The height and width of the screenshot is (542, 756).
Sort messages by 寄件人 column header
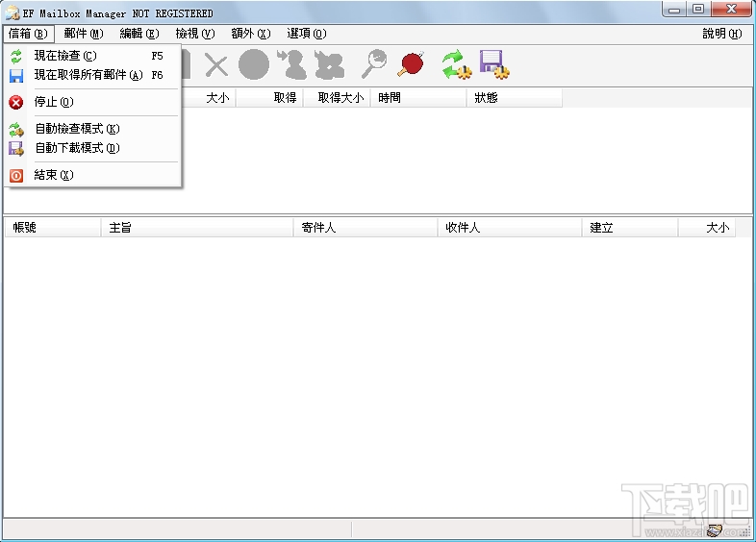click(365, 228)
